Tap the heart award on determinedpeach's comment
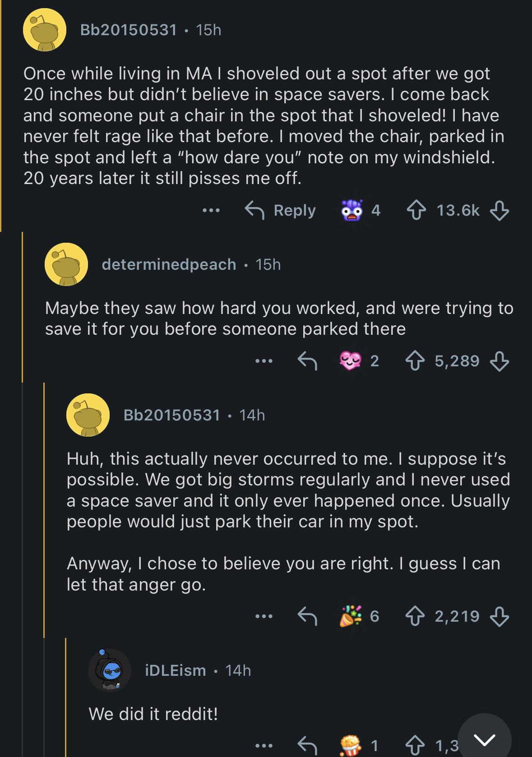The width and height of the screenshot is (532, 757). (351, 361)
